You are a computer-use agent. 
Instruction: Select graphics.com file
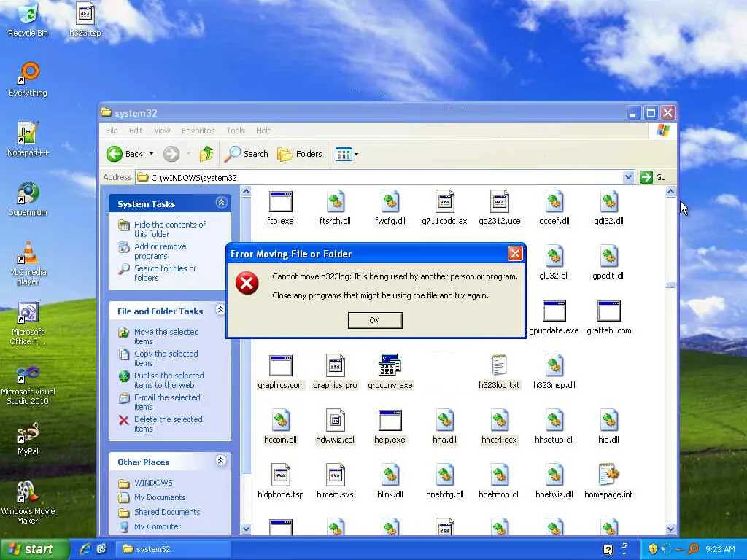pos(281,373)
